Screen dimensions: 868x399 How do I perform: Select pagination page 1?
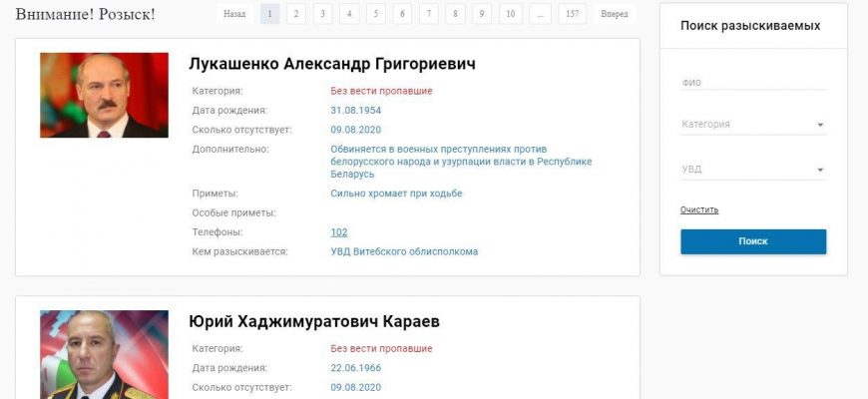[270, 14]
